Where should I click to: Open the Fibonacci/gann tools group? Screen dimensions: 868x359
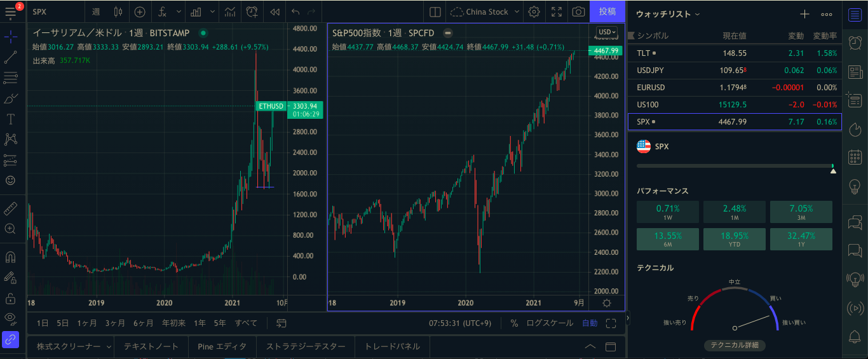pyautogui.click(x=11, y=78)
